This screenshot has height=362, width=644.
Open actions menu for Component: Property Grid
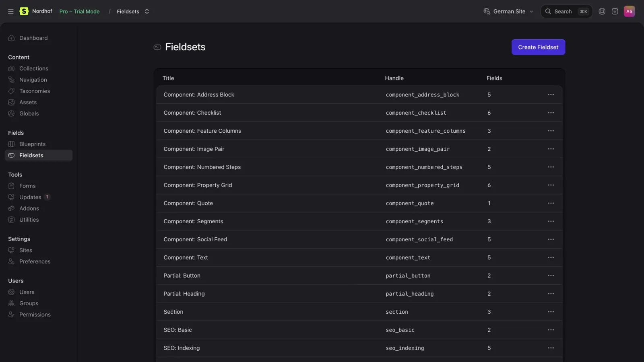pos(551,185)
